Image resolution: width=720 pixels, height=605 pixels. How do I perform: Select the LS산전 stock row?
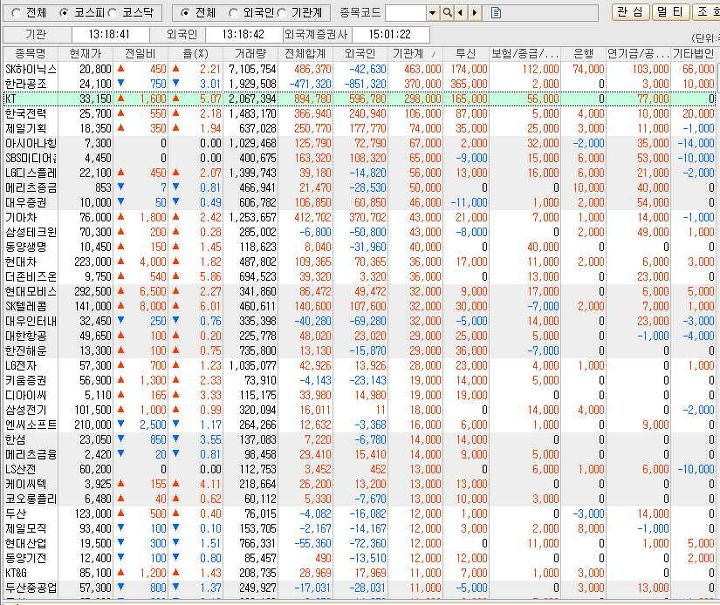360,469
